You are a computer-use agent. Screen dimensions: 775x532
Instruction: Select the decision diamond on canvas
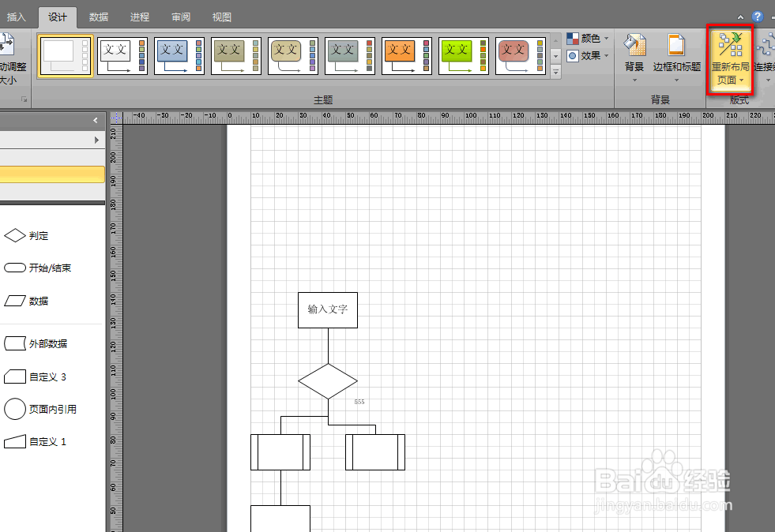click(x=328, y=381)
